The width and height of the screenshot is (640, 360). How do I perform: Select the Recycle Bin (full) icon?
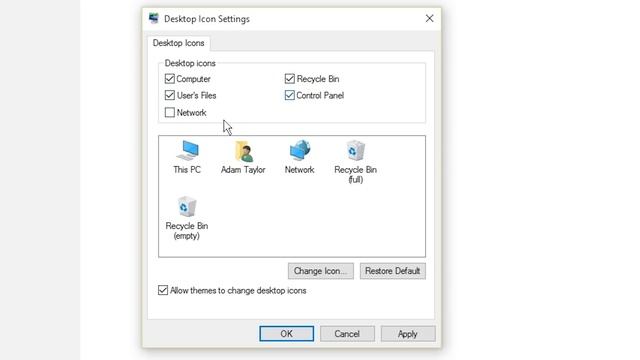356,162
